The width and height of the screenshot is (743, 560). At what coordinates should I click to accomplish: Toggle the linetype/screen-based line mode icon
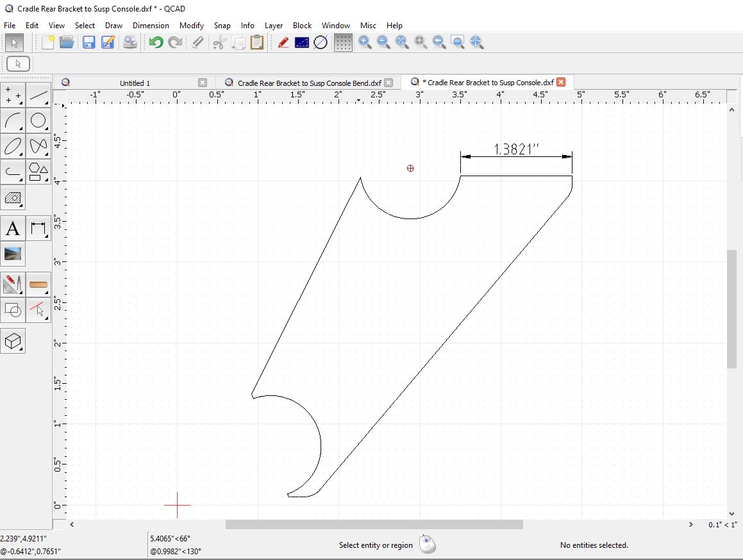(302, 43)
